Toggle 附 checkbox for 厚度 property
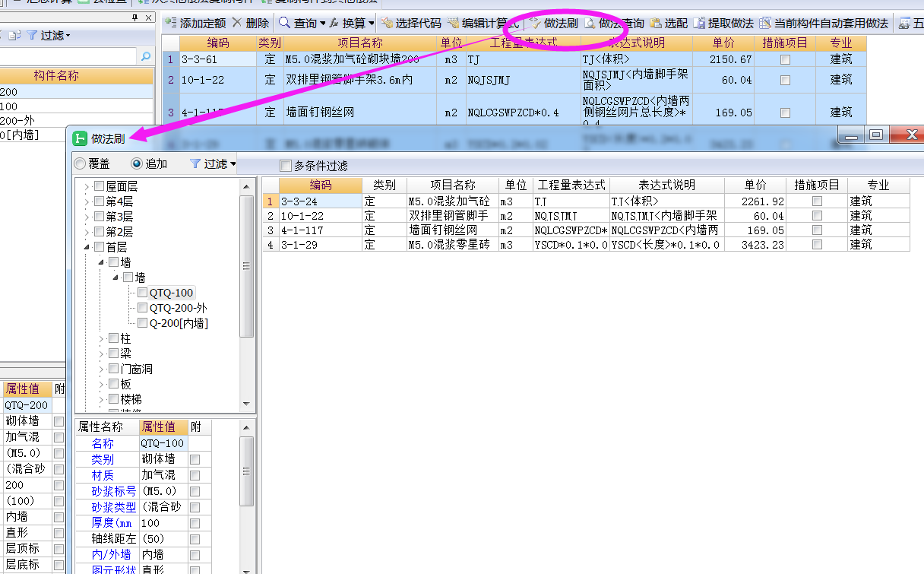The height and width of the screenshot is (574, 924). click(195, 523)
